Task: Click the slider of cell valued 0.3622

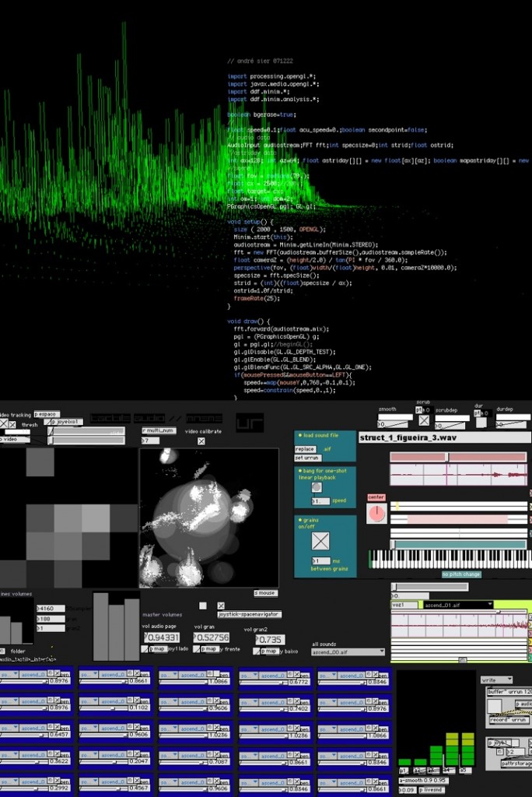Action: click(24, 761)
